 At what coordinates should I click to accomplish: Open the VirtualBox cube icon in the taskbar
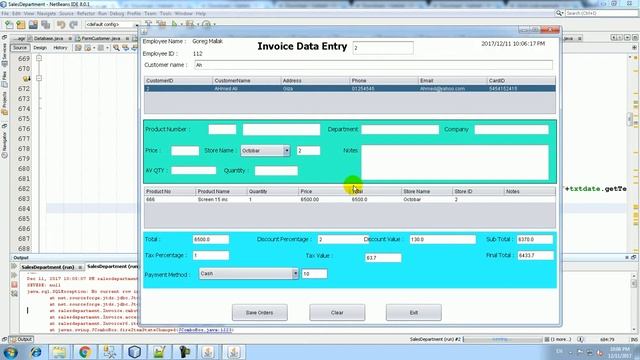click(134, 352)
